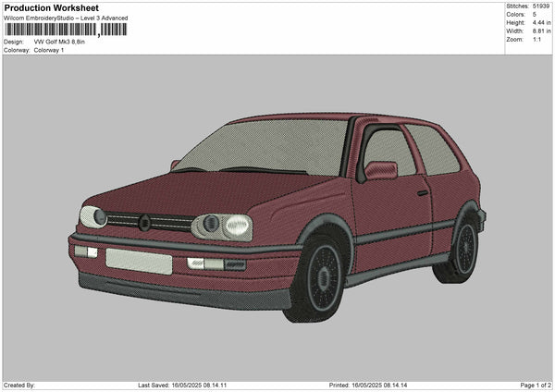The height and width of the screenshot is (392, 555).
Task: Click the Stitches value 51939
Action: click(x=541, y=6)
